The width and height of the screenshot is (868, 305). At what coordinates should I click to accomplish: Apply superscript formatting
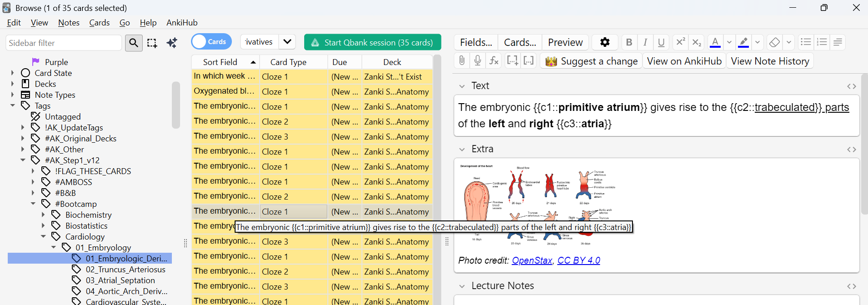pos(680,42)
